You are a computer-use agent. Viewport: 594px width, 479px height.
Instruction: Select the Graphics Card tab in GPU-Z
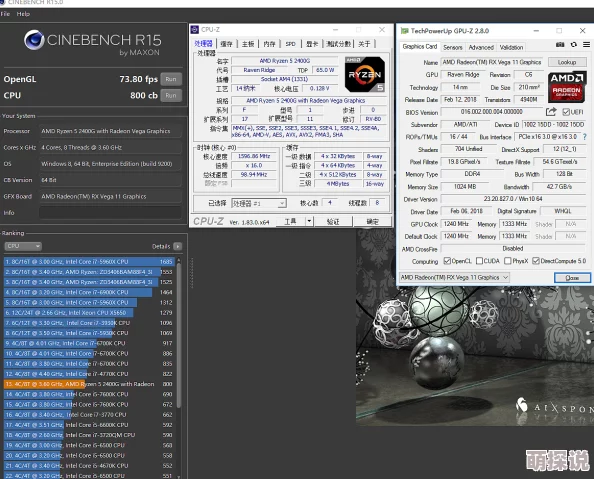(x=420, y=47)
